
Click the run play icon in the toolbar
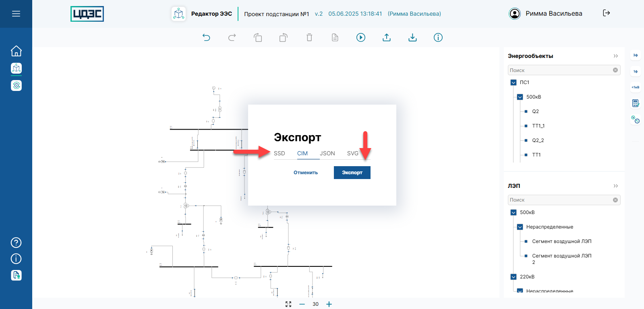[x=361, y=37]
